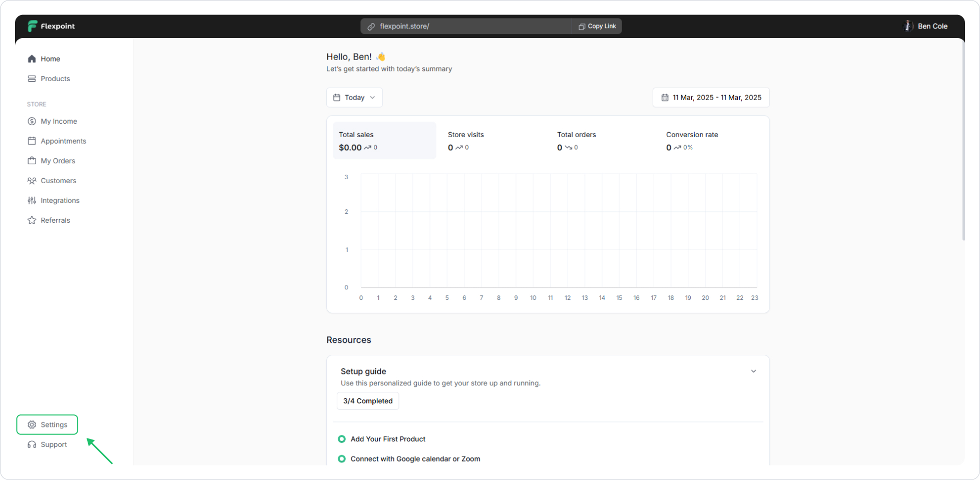Screen dimensions: 980x480
Task: Click the Customers people icon
Action: tap(32, 181)
